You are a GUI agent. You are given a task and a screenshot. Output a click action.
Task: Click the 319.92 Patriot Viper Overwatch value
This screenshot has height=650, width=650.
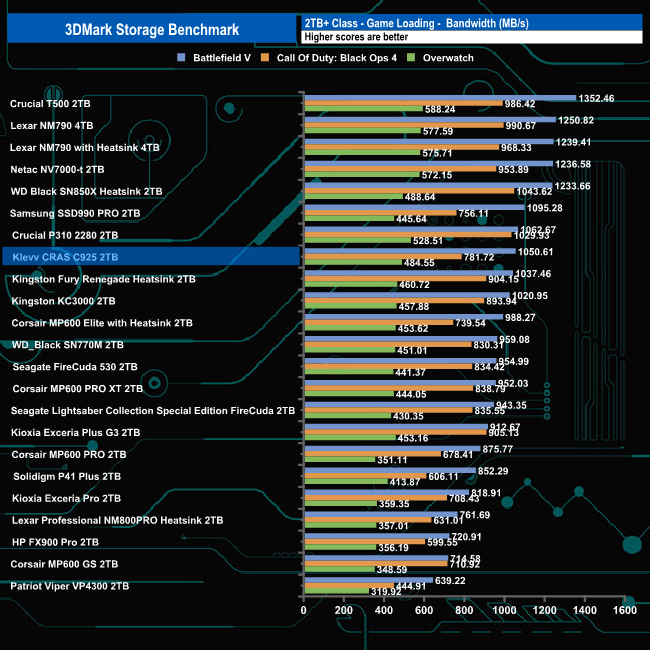click(x=386, y=592)
